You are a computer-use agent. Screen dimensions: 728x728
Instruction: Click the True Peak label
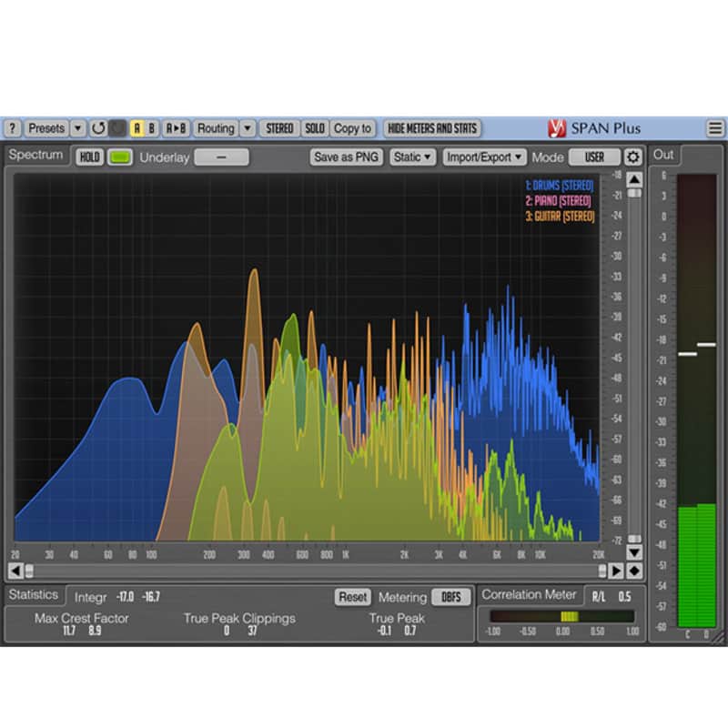[397, 619]
